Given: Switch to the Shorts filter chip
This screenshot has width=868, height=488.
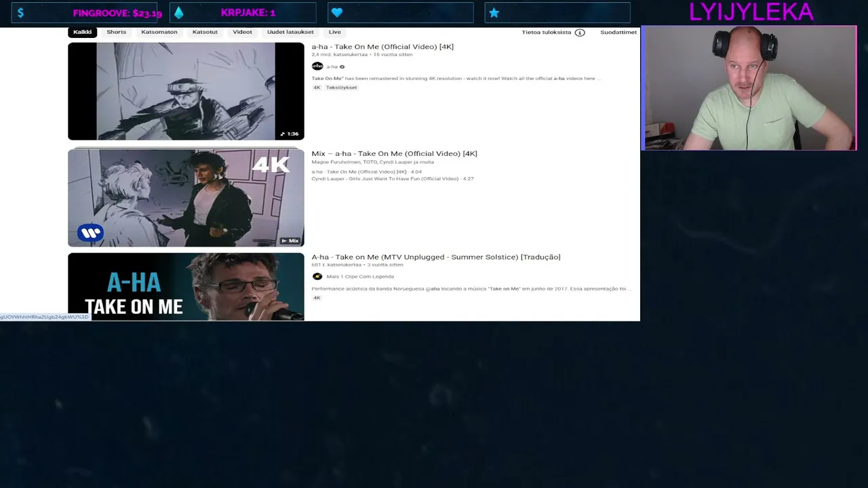Looking at the screenshot, I should pyautogui.click(x=116, y=32).
